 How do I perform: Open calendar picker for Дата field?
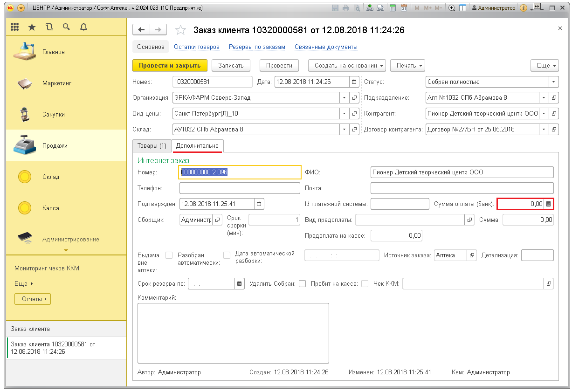tap(354, 82)
